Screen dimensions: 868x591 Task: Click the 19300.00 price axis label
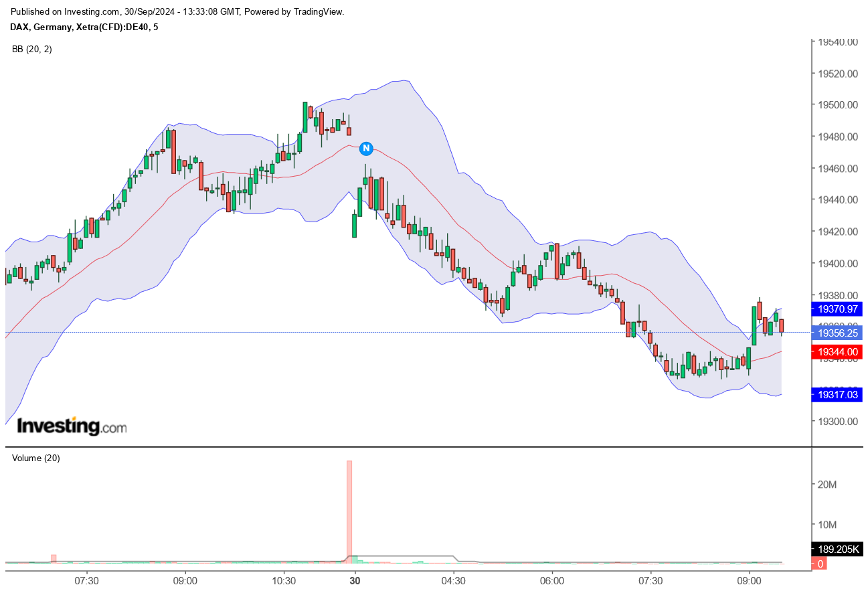tap(838, 421)
